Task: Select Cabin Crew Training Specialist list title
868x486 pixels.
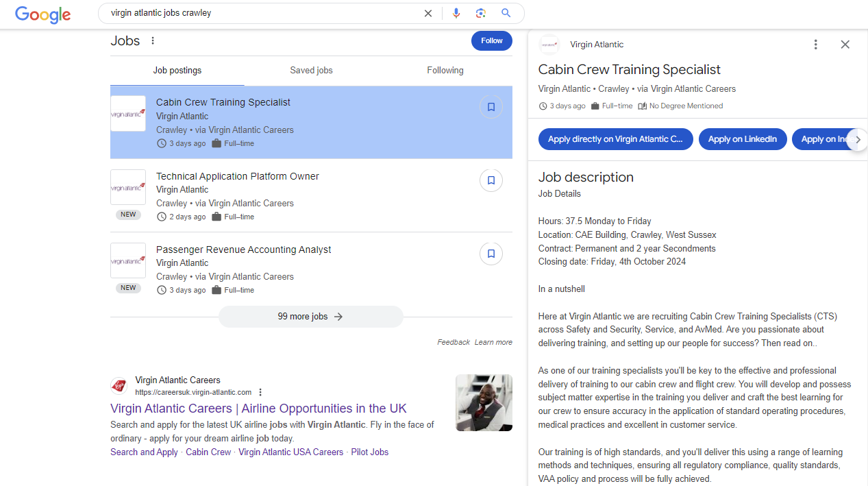Action: (x=223, y=102)
